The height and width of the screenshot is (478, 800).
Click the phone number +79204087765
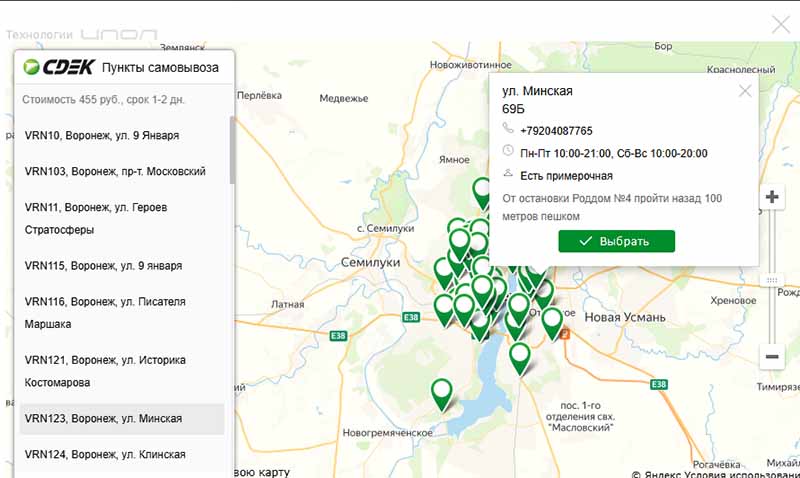pyautogui.click(x=556, y=131)
